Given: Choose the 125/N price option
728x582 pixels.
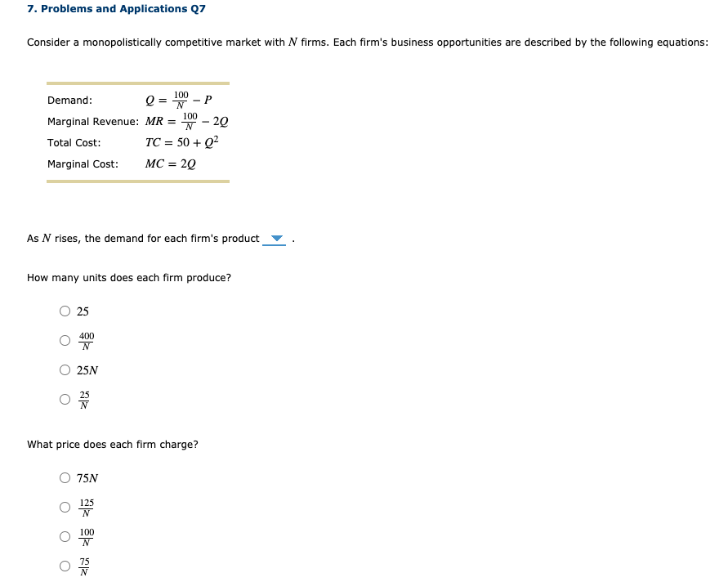Looking at the screenshot, I should coord(64,508).
